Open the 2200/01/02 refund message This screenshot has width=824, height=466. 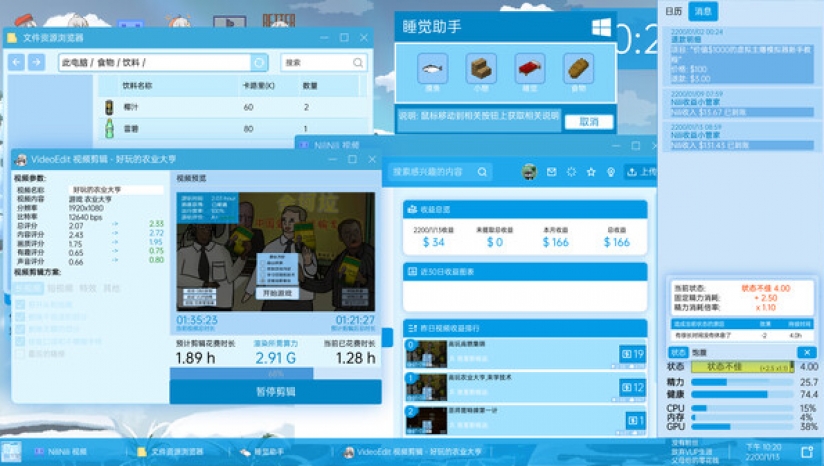pyautogui.click(x=741, y=56)
